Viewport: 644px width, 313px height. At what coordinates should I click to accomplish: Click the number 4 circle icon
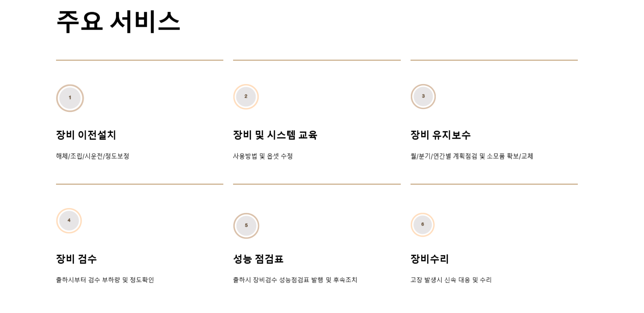point(69,221)
